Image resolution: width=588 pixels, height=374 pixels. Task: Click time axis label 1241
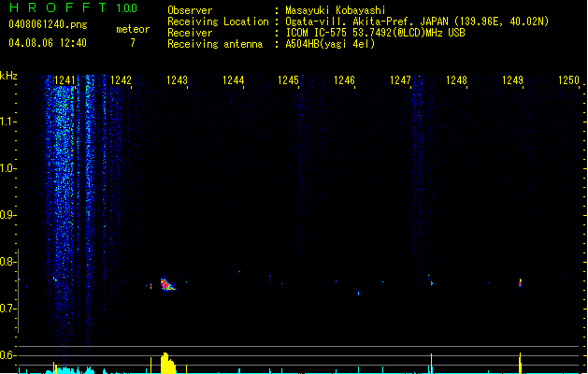(x=65, y=80)
